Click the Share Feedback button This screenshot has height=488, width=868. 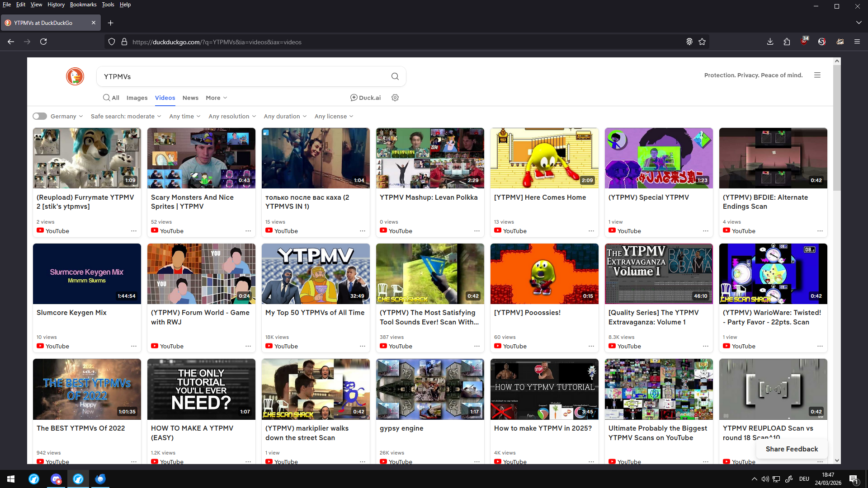click(792, 449)
